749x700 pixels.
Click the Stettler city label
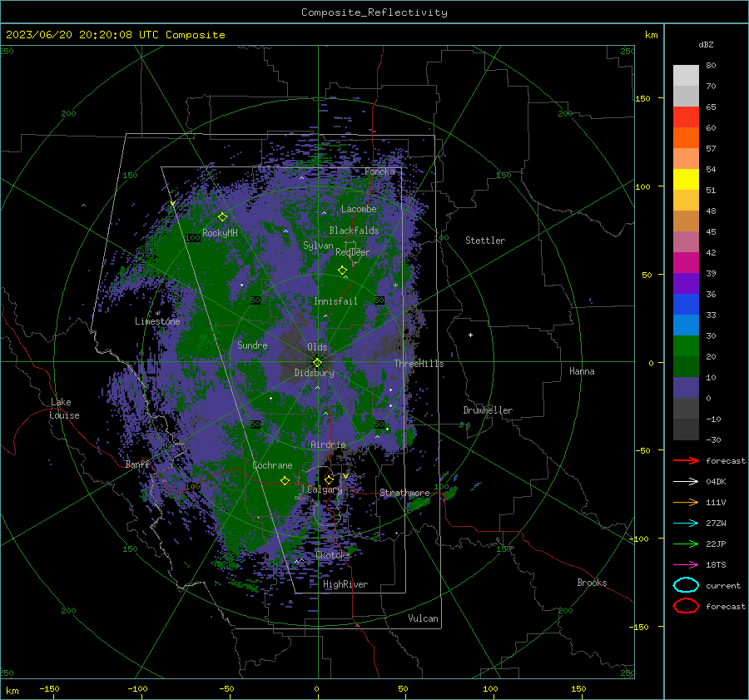485,241
